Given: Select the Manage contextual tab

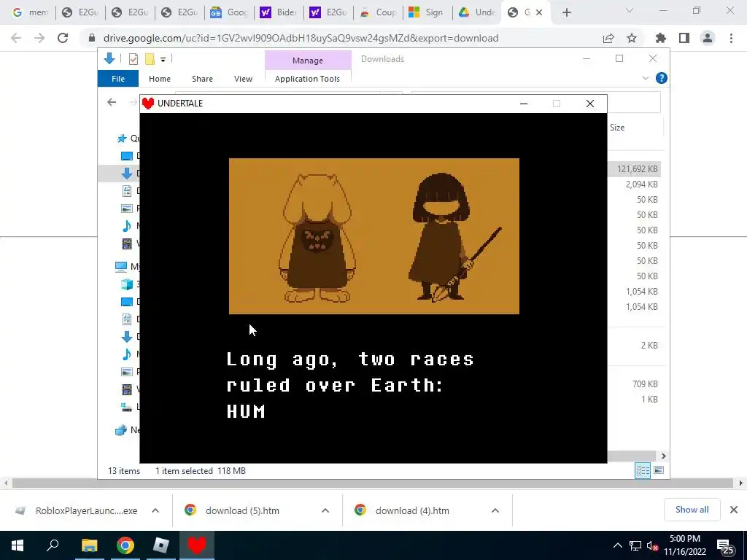Looking at the screenshot, I should (x=308, y=61).
